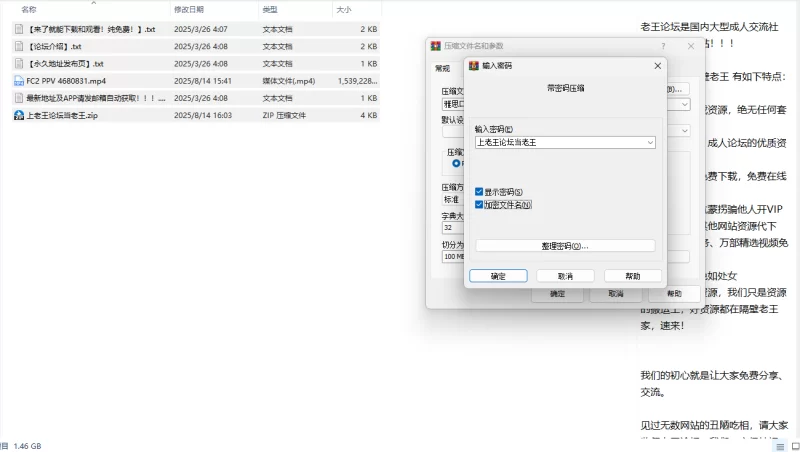
Task: Click the 带密码压缩 heading text
Action: [x=565, y=88]
